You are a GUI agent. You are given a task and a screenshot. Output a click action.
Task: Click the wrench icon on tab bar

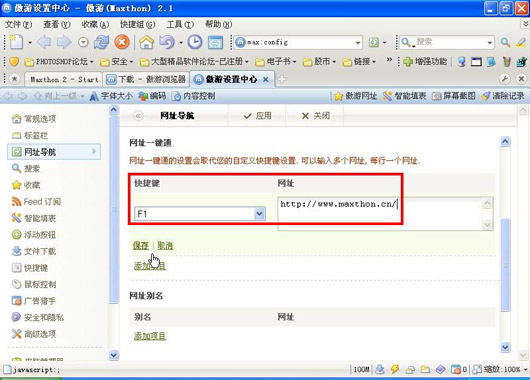(x=505, y=79)
